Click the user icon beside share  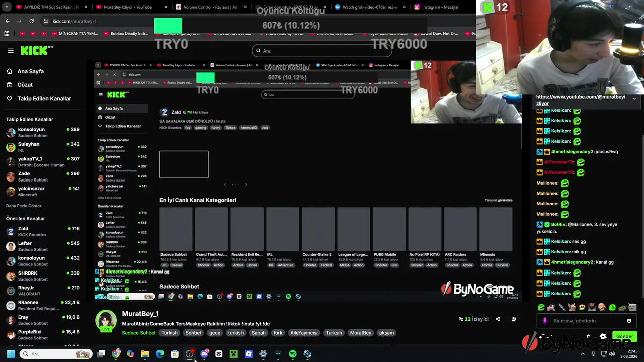[x=514, y=319]
